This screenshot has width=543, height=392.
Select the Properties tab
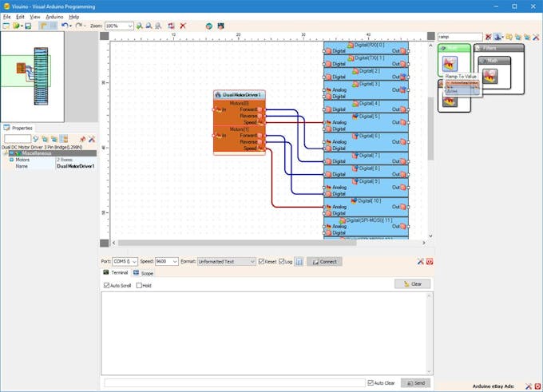18,128
